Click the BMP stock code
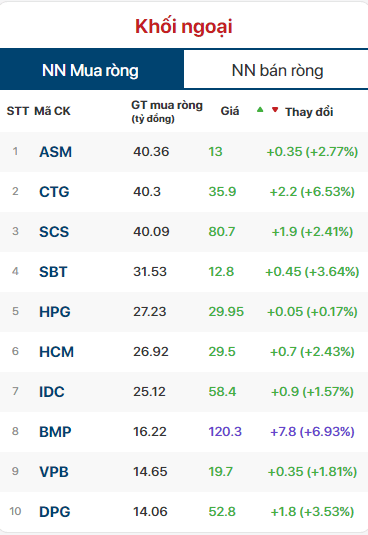Image resolution: width=368 pixels, height=535 pixels. [x=55, y=432]
